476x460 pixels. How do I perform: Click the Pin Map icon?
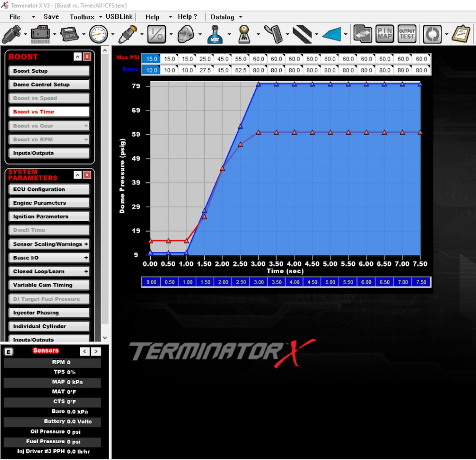pyautogui.click(x=384, y=34)
